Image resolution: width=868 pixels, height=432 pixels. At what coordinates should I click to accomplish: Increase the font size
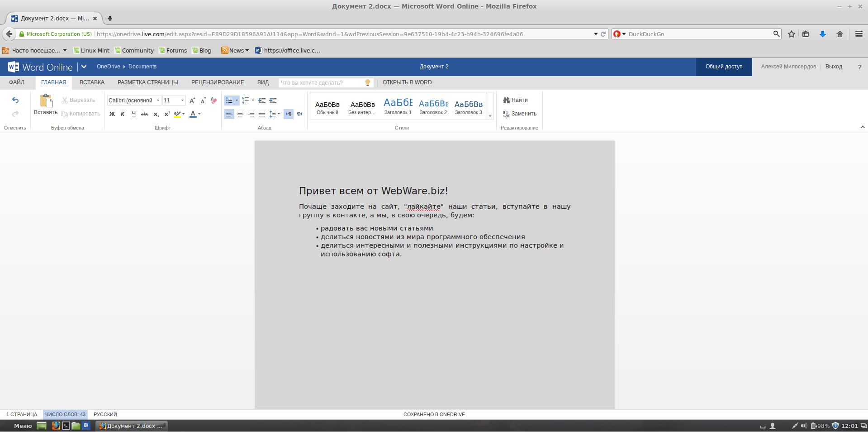192,101
